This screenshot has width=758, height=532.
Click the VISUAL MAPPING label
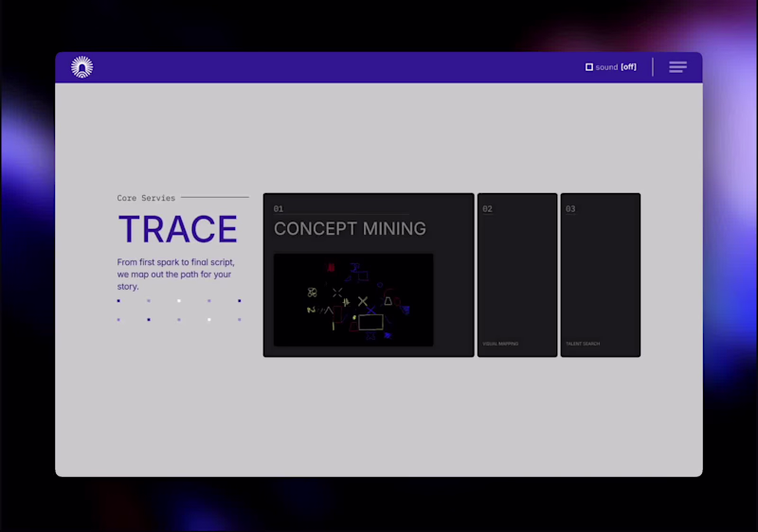[500, 344]
